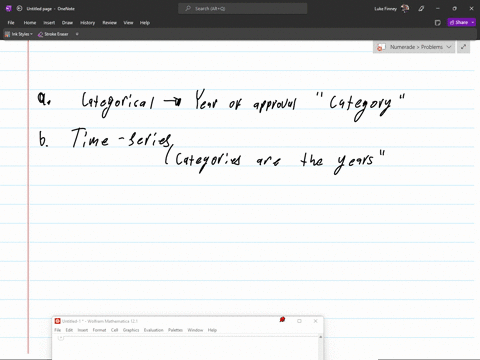Open the Edit menu in Mathematica
This screenshot has height=360, width=480.
69,330
